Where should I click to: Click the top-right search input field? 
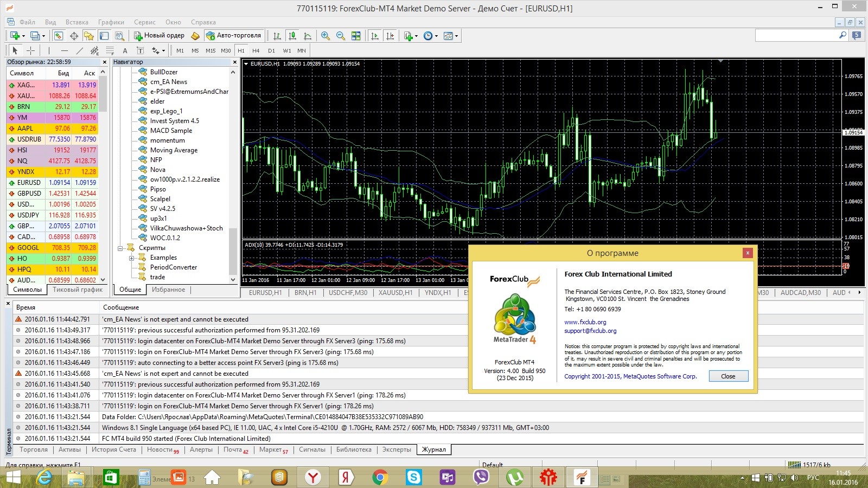(796, 35)
